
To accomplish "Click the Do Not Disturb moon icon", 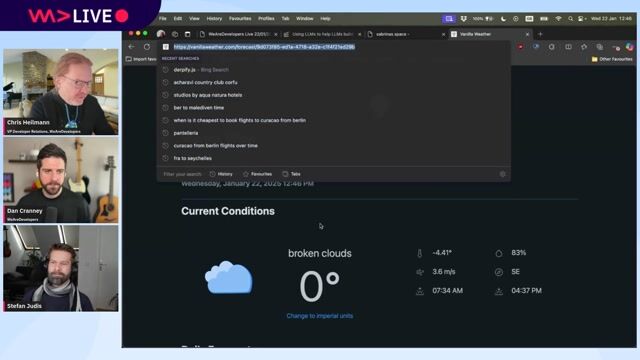I will 503,19.
